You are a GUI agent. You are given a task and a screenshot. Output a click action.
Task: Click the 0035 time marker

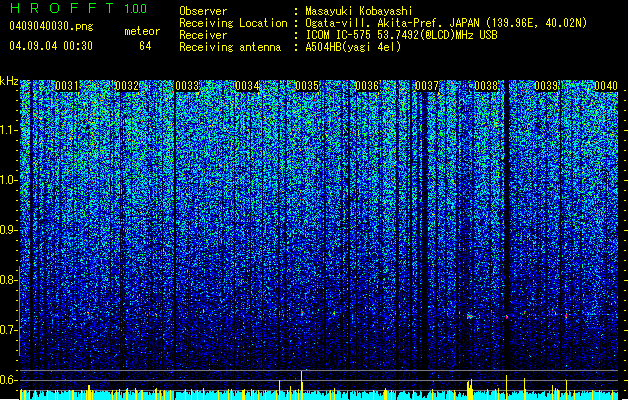307,86
